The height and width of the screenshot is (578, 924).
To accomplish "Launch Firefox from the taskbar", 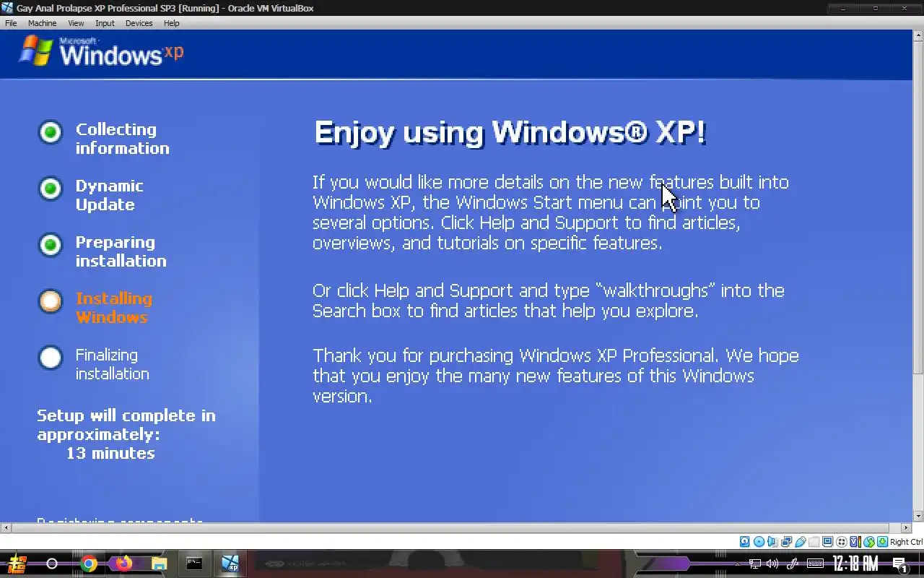I will pyautogui.click(x=123, y=563).
